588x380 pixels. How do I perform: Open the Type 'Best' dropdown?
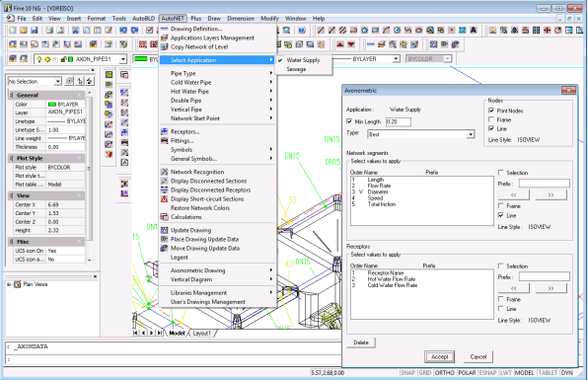point(471,134)
